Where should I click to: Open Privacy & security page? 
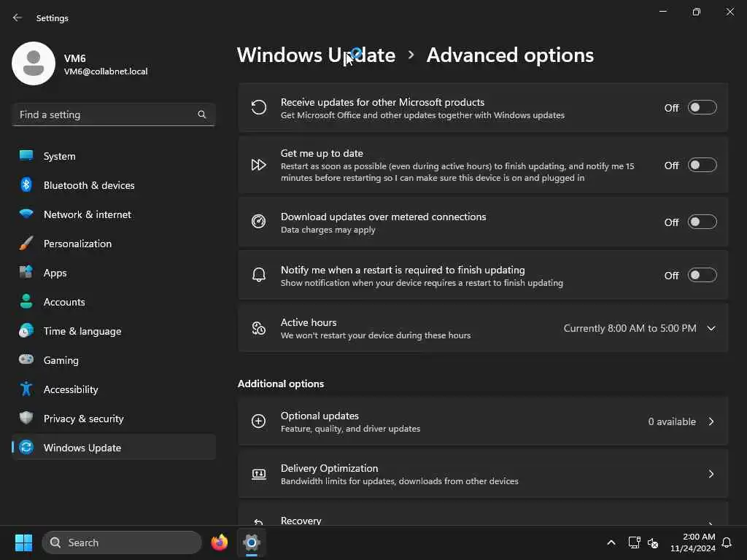coord(113,418)
